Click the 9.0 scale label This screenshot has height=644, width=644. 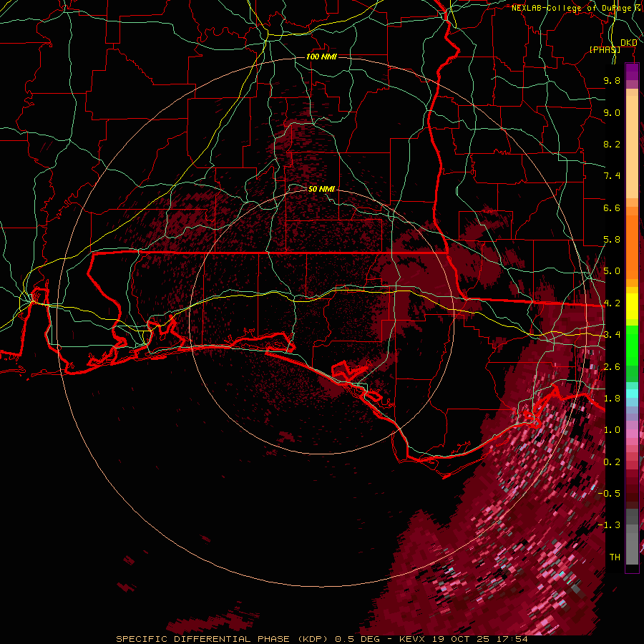click(x=612, y=112)
